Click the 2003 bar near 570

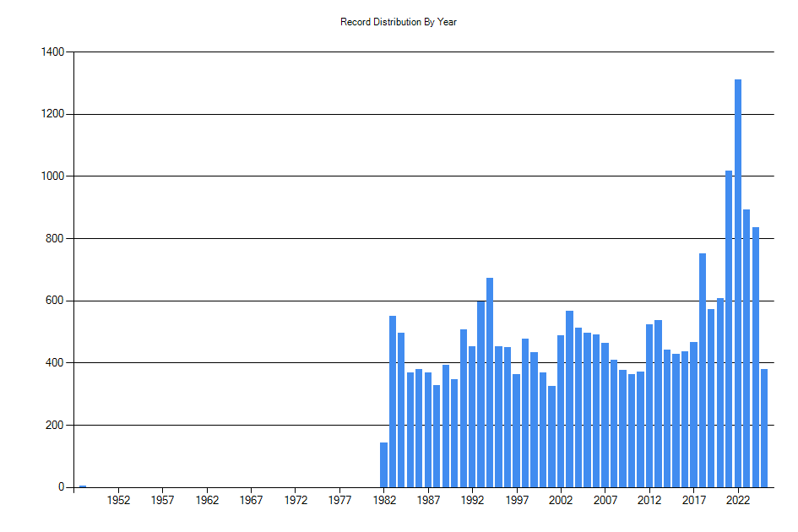click(x=569, y=399)
